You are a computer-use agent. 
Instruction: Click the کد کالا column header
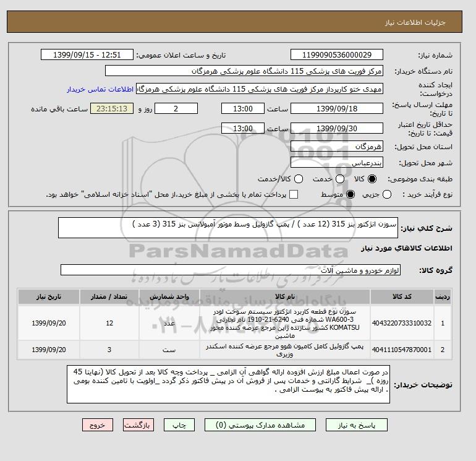[402, 296]
